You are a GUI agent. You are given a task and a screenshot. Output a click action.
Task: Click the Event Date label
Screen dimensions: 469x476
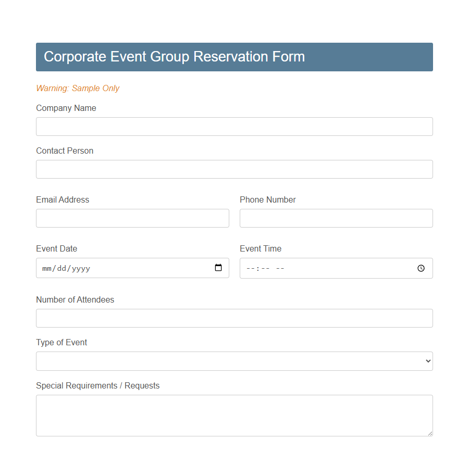[56, 249]
